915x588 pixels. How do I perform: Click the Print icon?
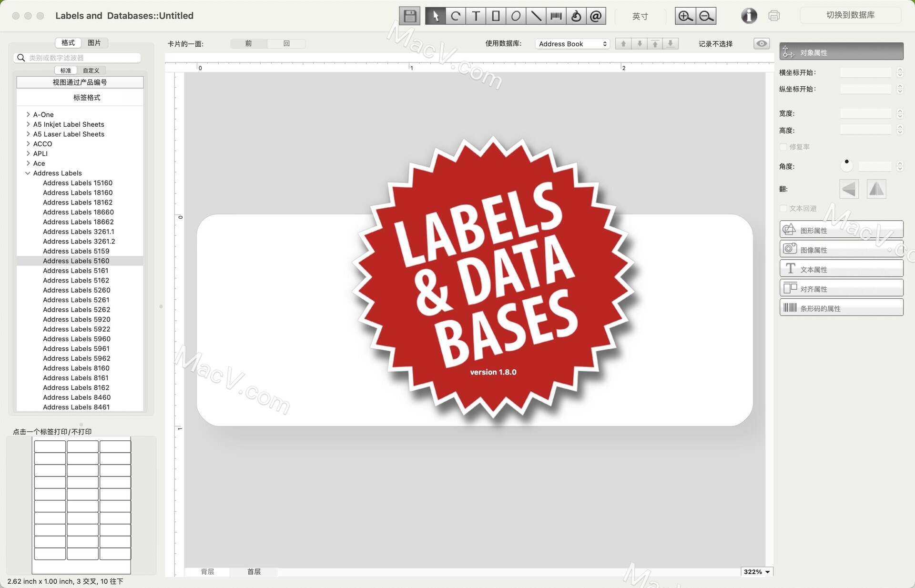click(774, 16)
